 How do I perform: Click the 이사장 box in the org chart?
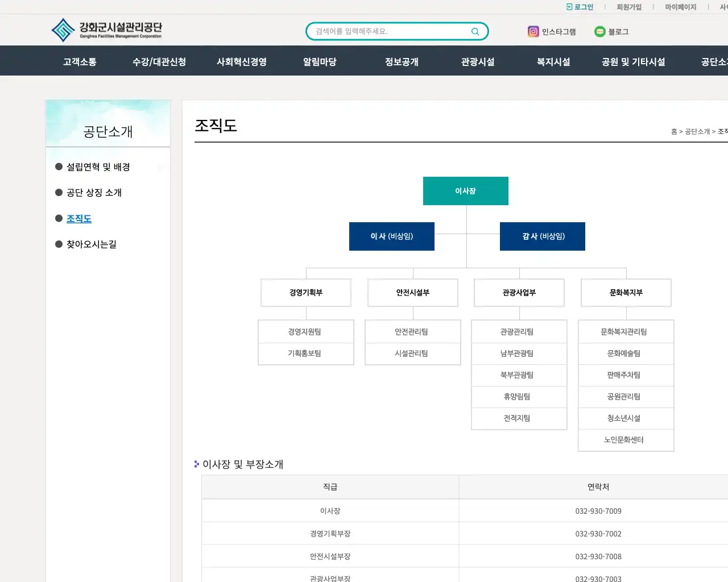(465, 191)
